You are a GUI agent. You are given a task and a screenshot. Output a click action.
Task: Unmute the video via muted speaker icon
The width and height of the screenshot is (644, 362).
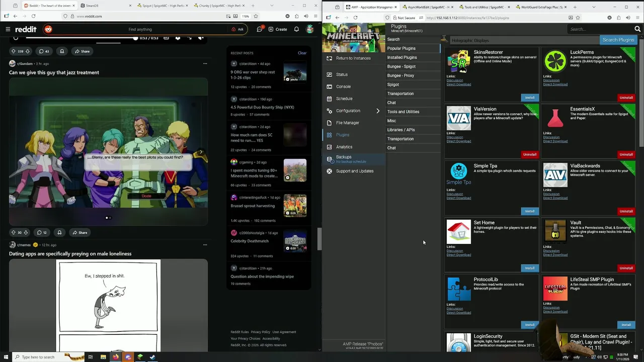click(x=200, y=38)
